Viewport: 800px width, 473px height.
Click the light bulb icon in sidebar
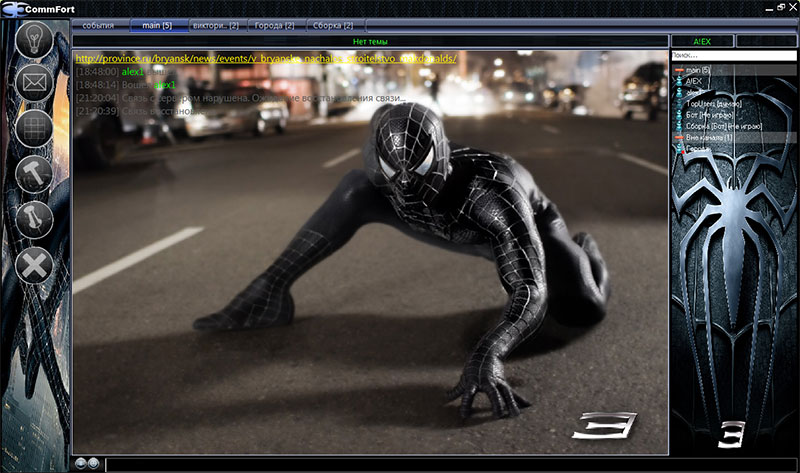(x=34, y=39)
